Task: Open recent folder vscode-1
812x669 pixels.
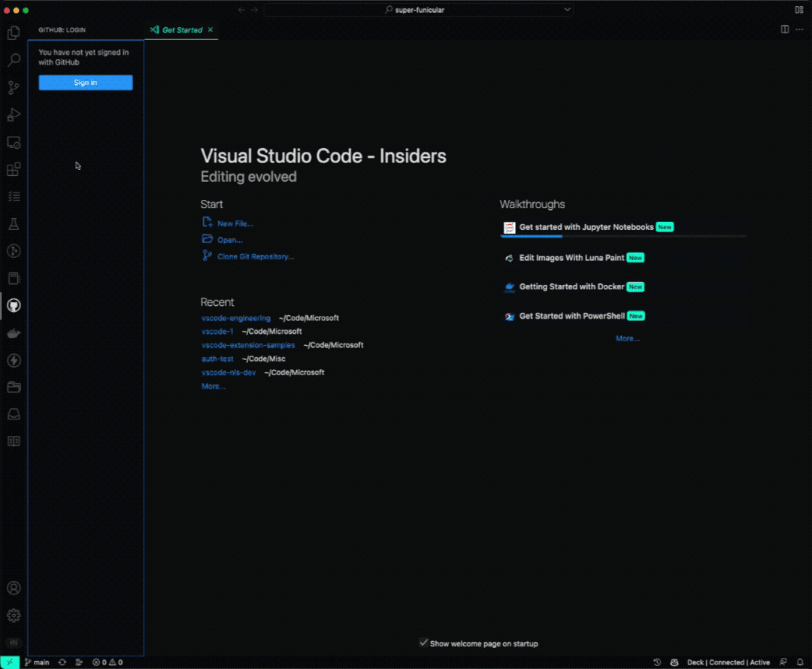Action: [x=217, y=331]
